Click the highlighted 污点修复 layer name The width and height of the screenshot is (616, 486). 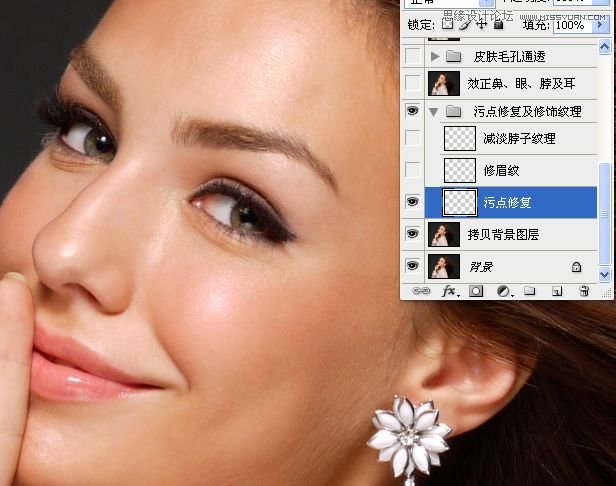(507, 202)
